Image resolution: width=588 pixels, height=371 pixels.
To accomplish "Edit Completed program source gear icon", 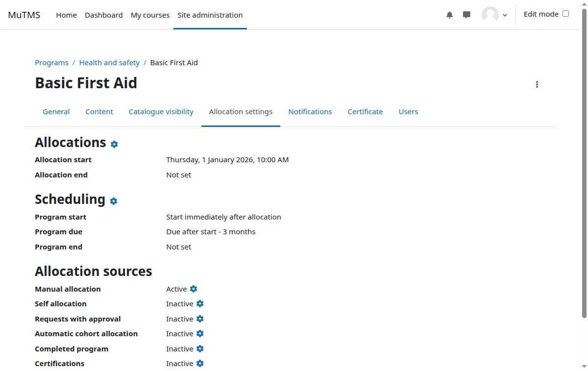I will [x=200, y=349].
